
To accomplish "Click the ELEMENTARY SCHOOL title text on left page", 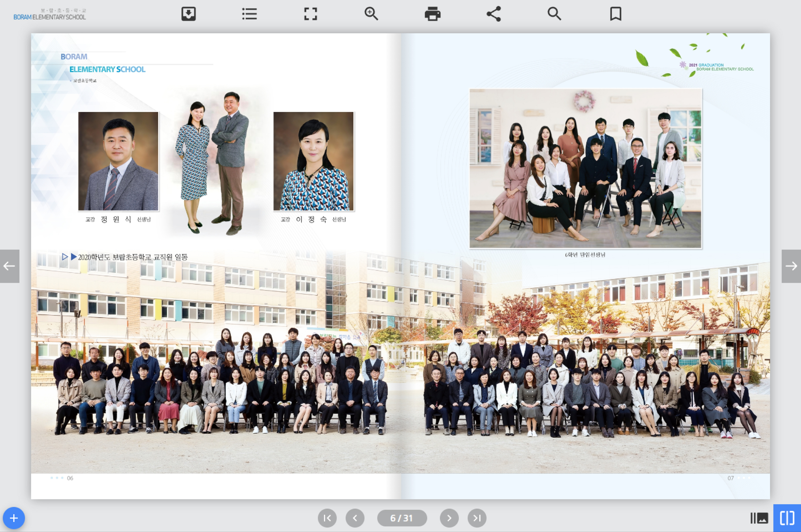I will [107, 69].
